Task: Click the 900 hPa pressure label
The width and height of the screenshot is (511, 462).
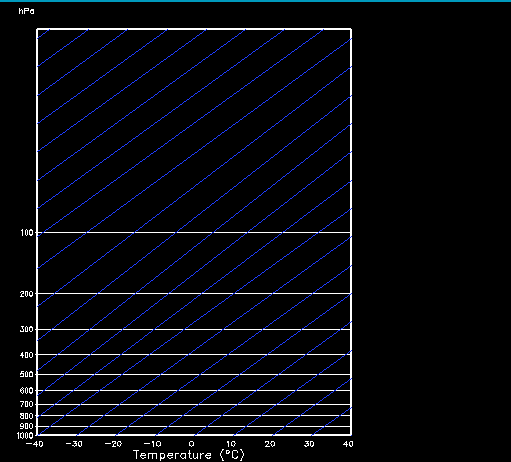Action: [27, 426]
